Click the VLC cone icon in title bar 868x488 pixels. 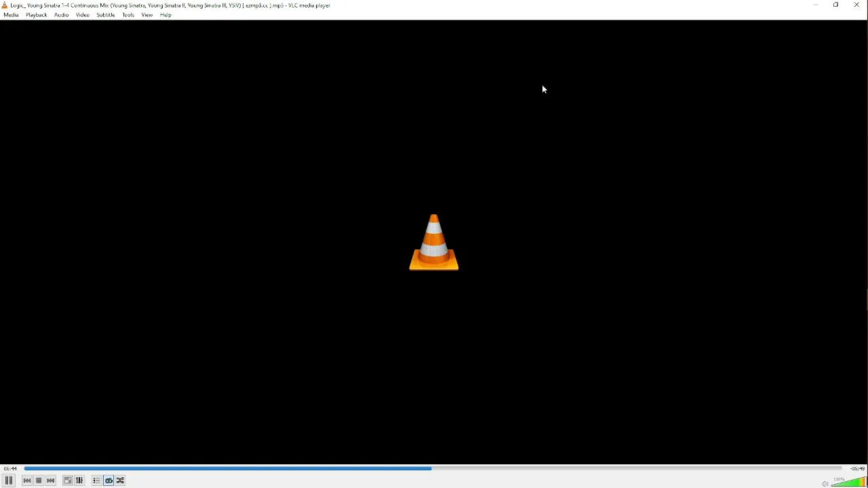[x=5, y=5]
